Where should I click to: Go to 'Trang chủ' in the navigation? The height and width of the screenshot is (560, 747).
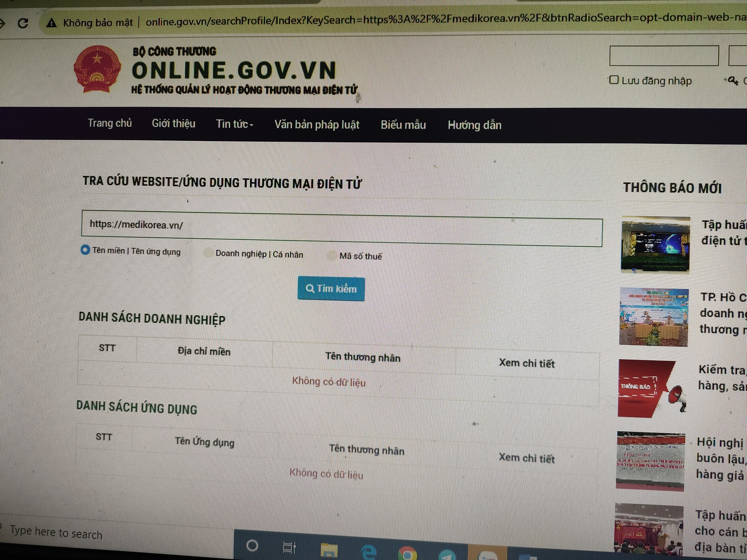coord(109,123)
